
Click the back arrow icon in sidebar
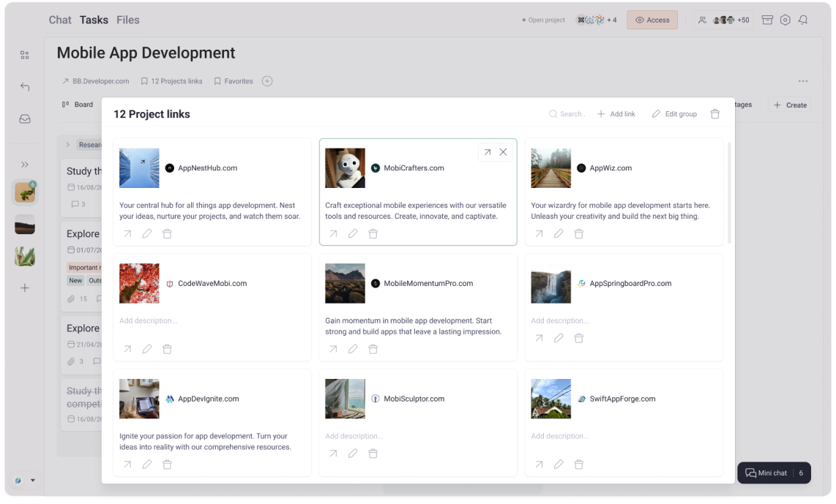click(25, 87)
